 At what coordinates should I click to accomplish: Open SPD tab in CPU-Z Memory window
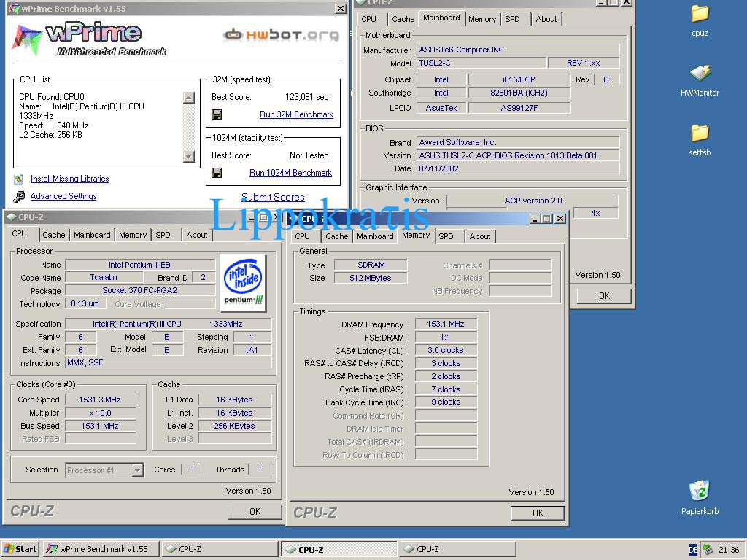click(446, 236)
